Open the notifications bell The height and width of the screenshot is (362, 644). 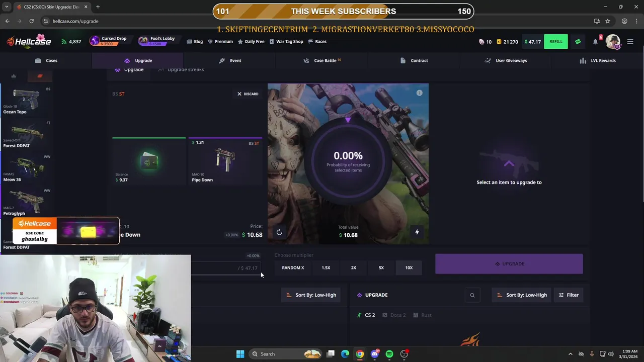click(x=595, y=41)
